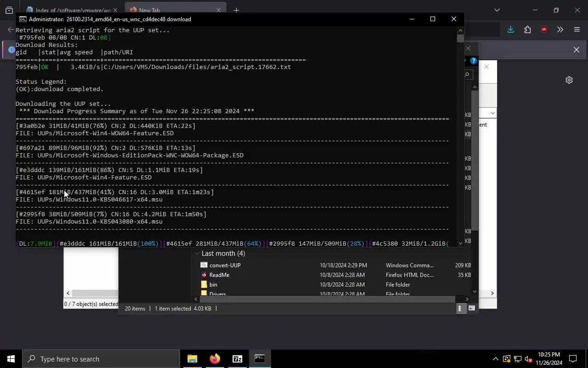Click FILE: UUPs/Microsoft-Win4-WOW64-Feature.ESD line
This screenshot has height=368, width=588.
(x=95, y=133)
